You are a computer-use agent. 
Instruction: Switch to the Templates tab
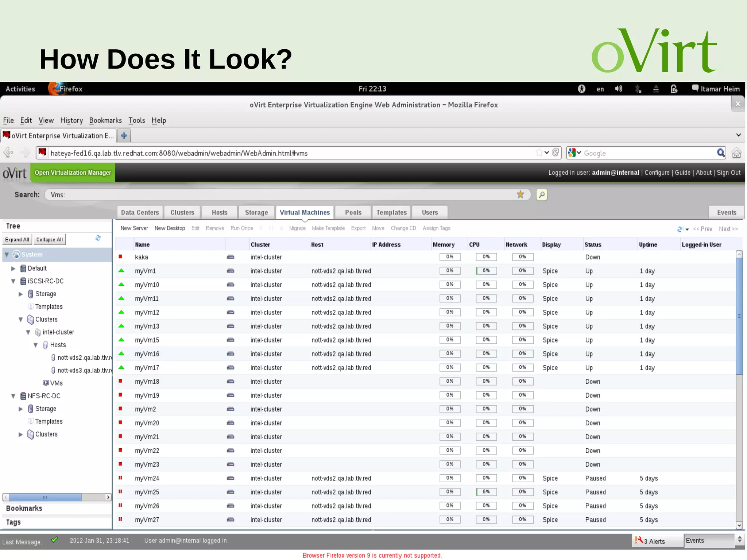click(x=391, y=212)
